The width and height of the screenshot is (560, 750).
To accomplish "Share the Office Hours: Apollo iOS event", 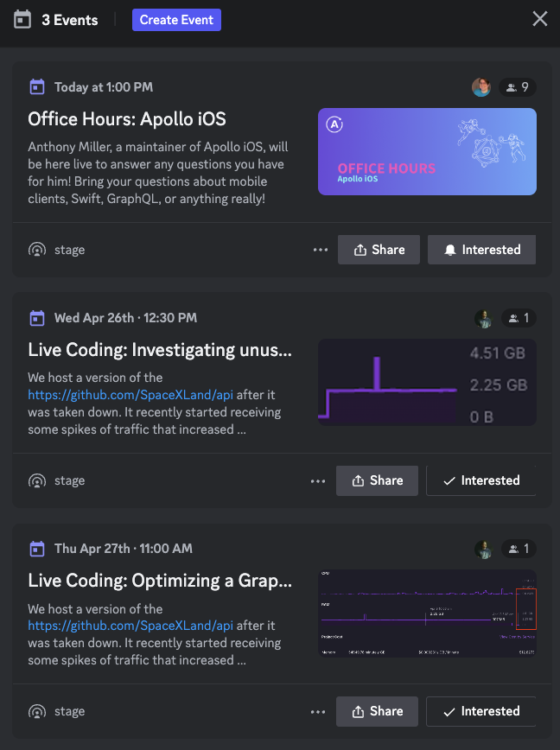I will pos(379,250).
